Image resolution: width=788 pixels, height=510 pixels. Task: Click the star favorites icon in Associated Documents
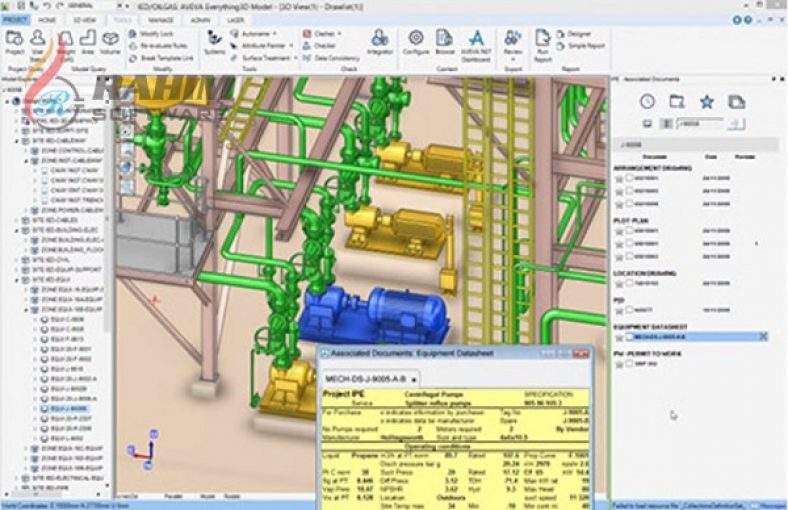(707, 101)
